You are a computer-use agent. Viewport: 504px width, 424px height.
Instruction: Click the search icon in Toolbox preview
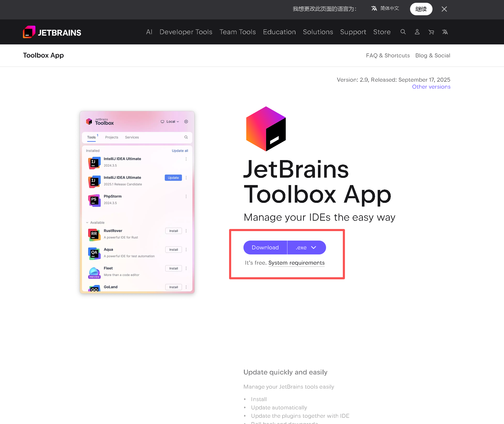(186, 137)
